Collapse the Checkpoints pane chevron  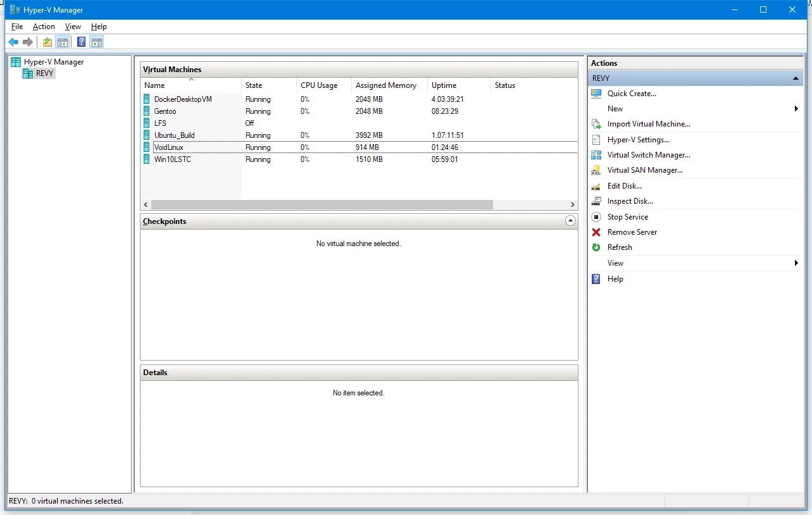point(570,221)
